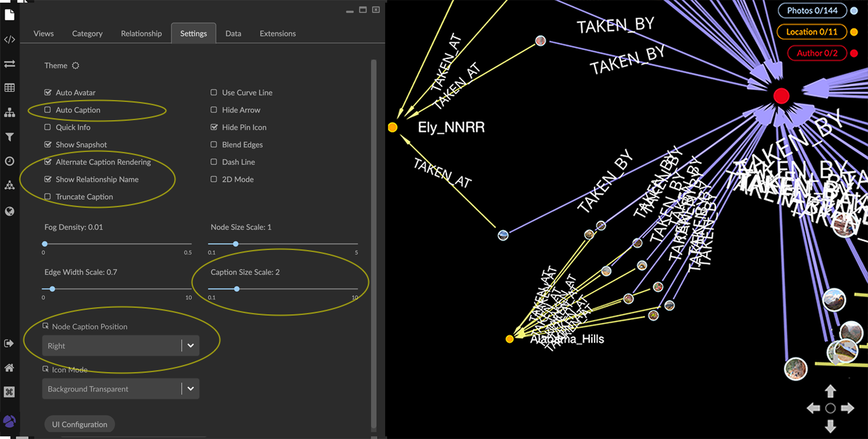Viewport: 868px width, 439px height.
Task: Enable the Auto Caption checkbox
Action: 47,110
